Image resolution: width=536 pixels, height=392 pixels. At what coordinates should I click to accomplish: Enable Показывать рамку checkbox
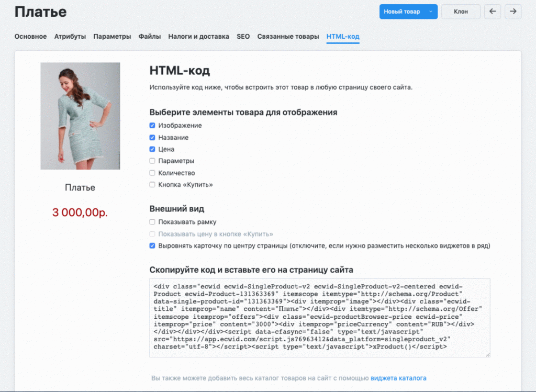[152, 222]
